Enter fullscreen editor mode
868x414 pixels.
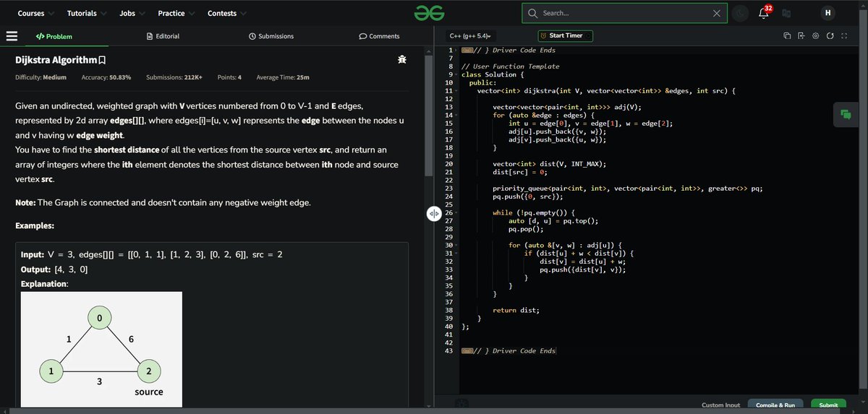[843, 36]
